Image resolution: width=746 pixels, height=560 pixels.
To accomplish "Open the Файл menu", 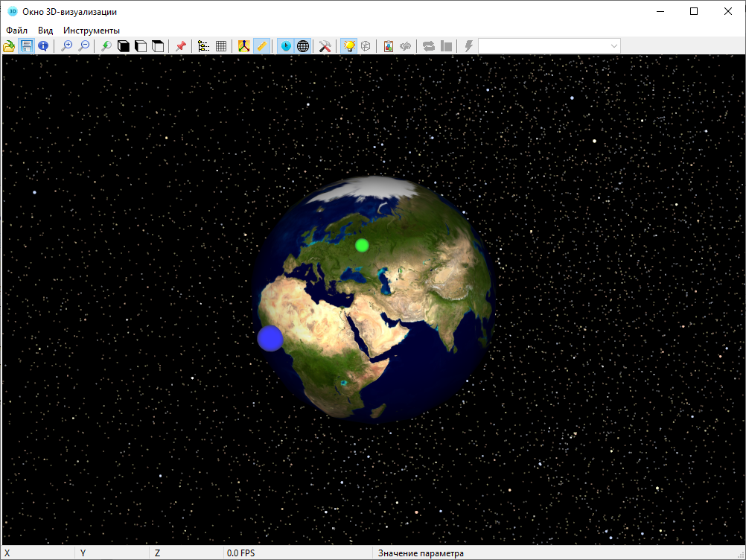I will tap(16, 31).
